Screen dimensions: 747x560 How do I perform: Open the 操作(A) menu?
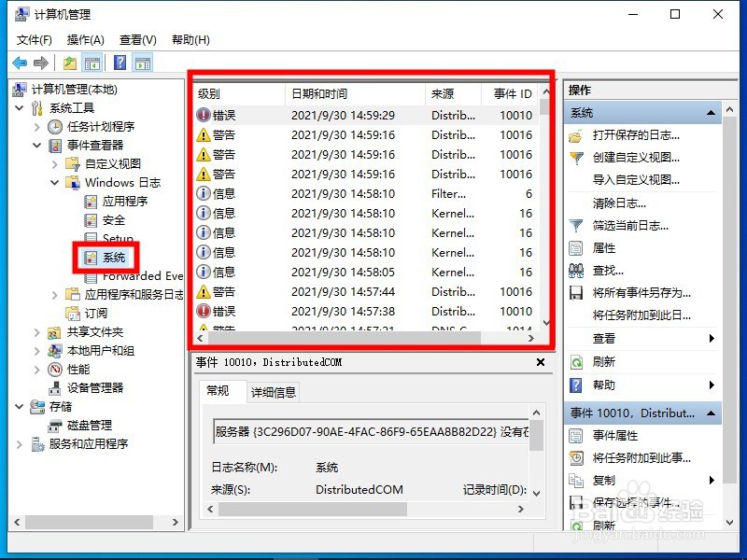[x=86, y=39]
